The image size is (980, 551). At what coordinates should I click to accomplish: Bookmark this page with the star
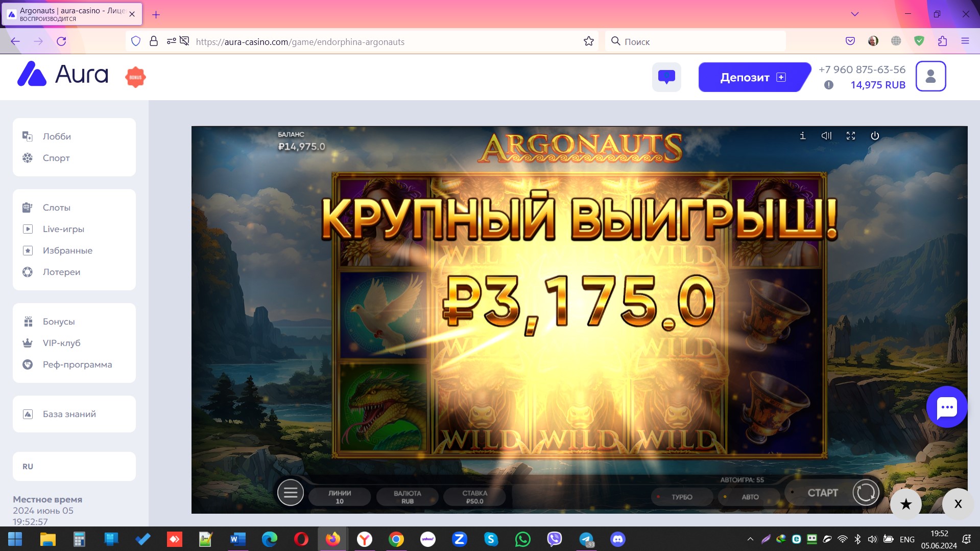coord(589,41)
